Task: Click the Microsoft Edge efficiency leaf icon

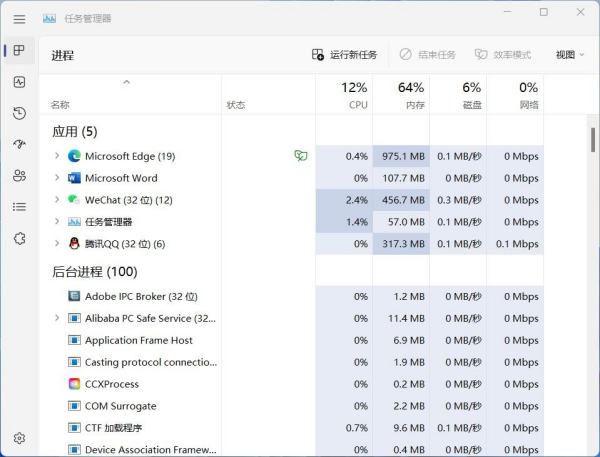Action: tap(300, 156)
